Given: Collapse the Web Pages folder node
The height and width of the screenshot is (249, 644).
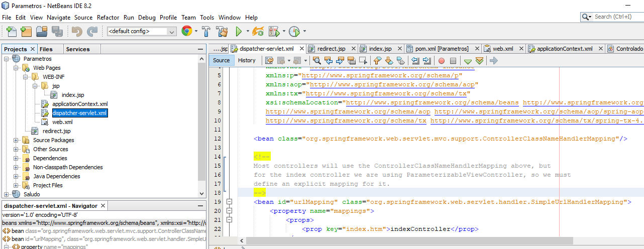Looking at the screenshot, I should [x=16, y=68].
